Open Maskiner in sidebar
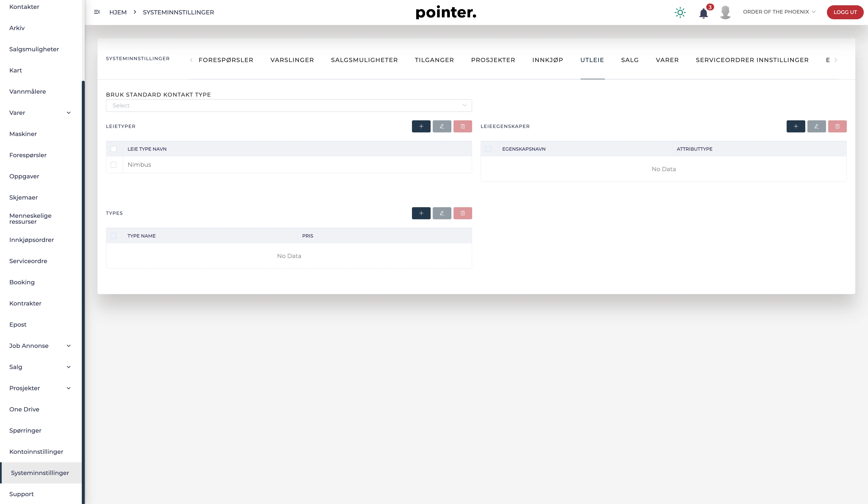Screen dimensions: 868x504 [x=23, y=134]
